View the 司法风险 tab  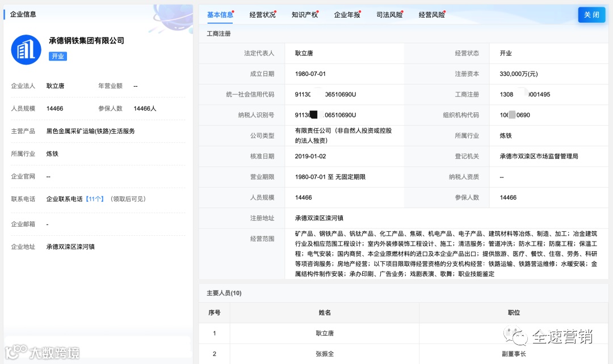[389, 15]
